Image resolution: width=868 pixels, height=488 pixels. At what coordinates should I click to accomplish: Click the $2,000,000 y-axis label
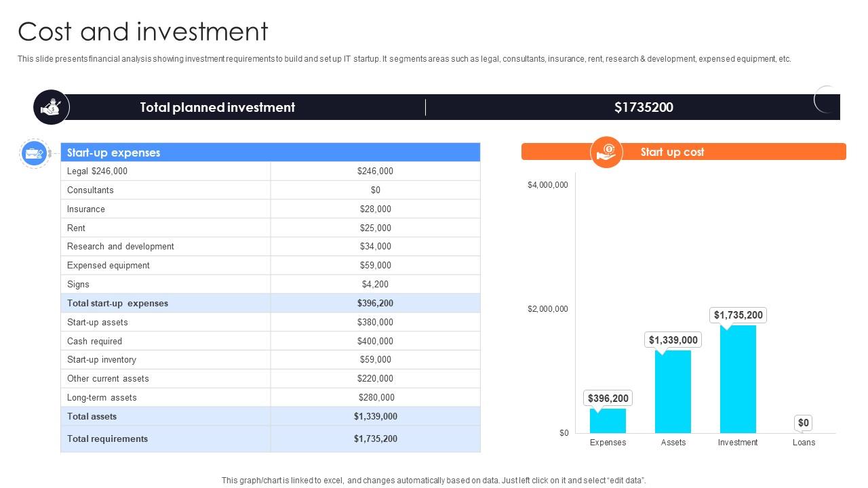point(548,309)
